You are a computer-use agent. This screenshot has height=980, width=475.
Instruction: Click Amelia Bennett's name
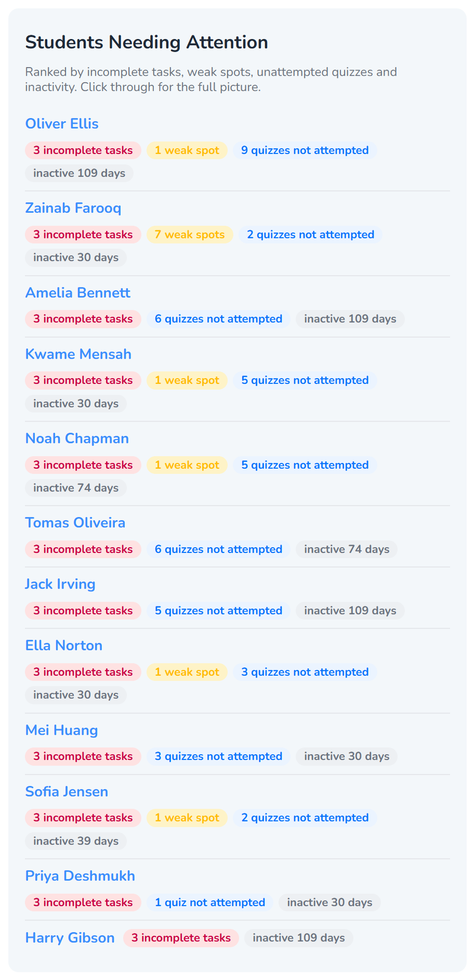click(78, 293)
